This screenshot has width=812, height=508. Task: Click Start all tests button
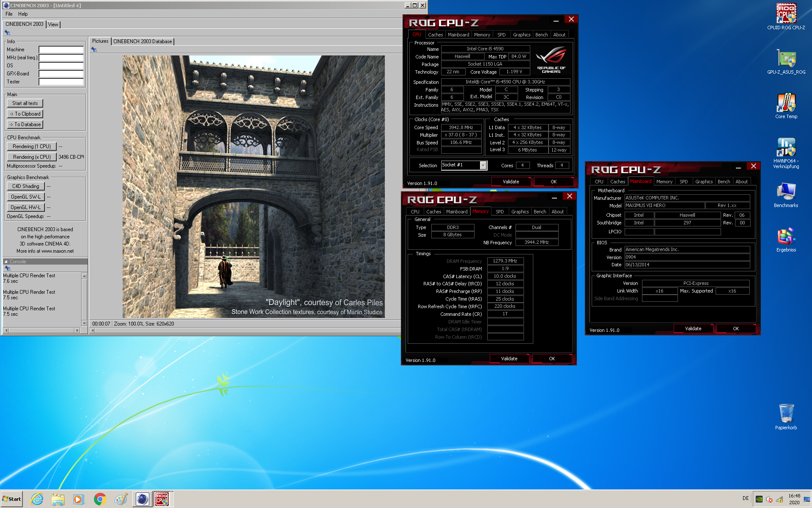tap(25, 103)
